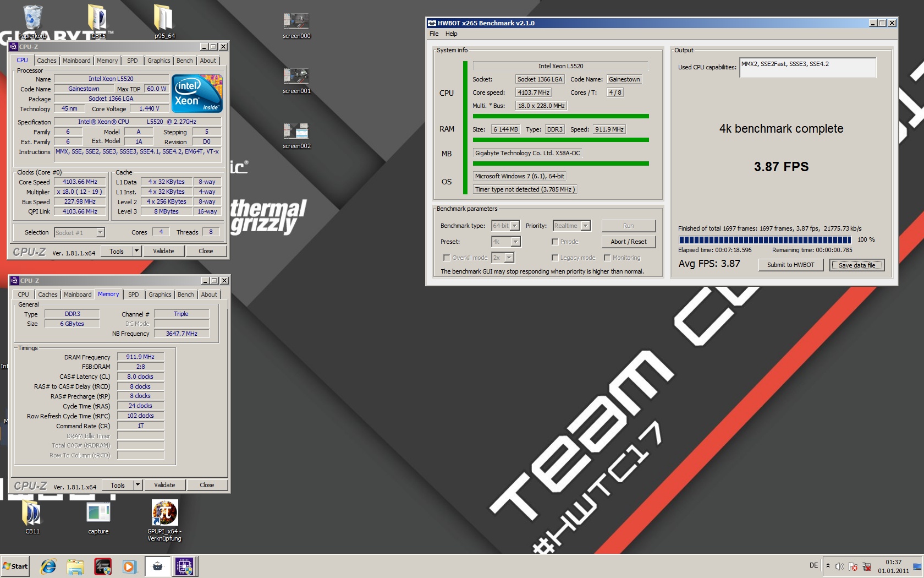The image size is (924, 578).
Task: Click the NB Frequency 3647.7 MHz value
Action: coord(182,334)
